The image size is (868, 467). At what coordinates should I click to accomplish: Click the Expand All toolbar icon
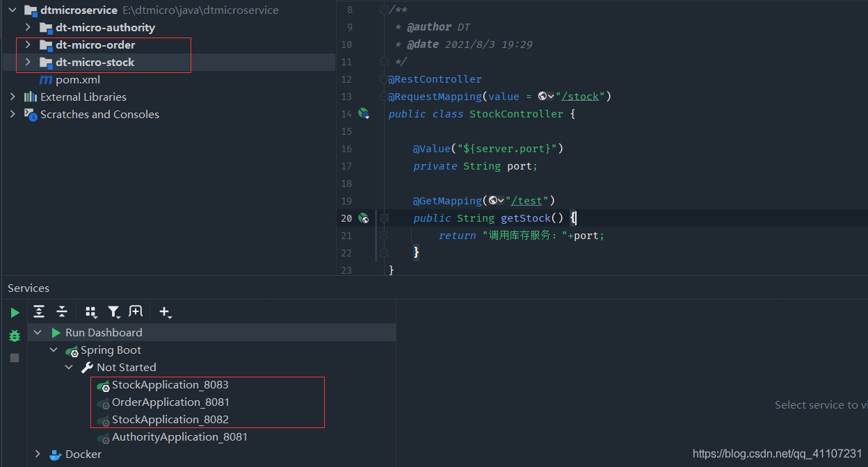(x=39, y=311)
